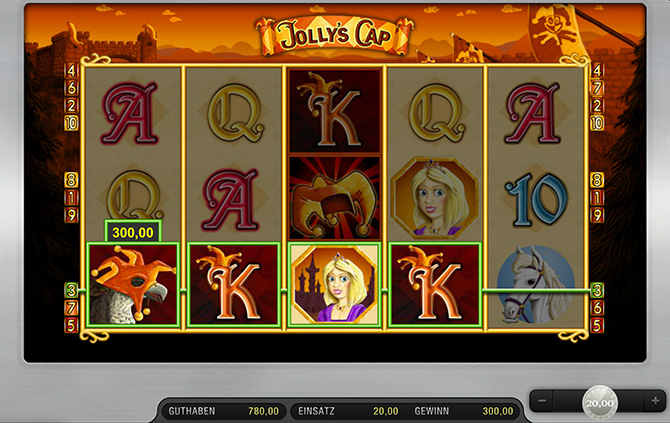Screen dimensions: 670x423
Task: Click the blue 10 symbol
Action: (x=536, y=199)
